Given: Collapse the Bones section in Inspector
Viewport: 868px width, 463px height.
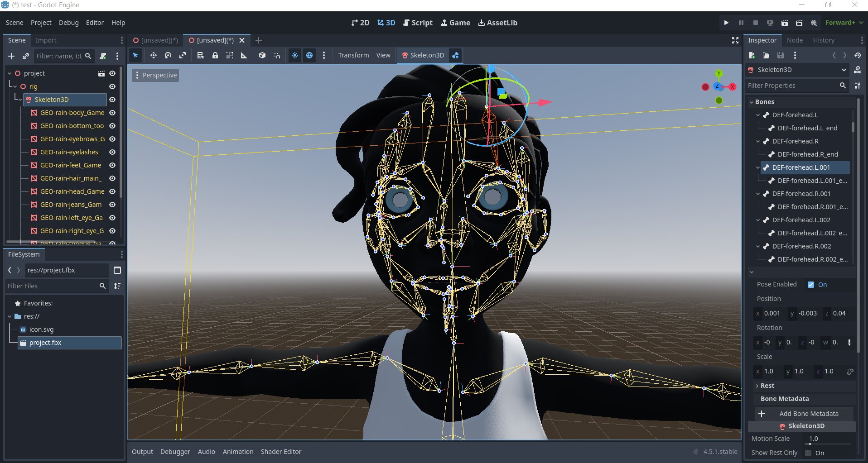Looking at the screenshot, I should [x=752, y=102].
